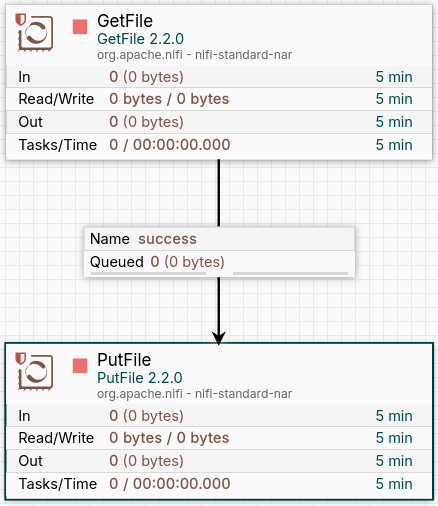438x506 pixels.
Task: Select the PutFile processor title
Action: pos(124,360)
